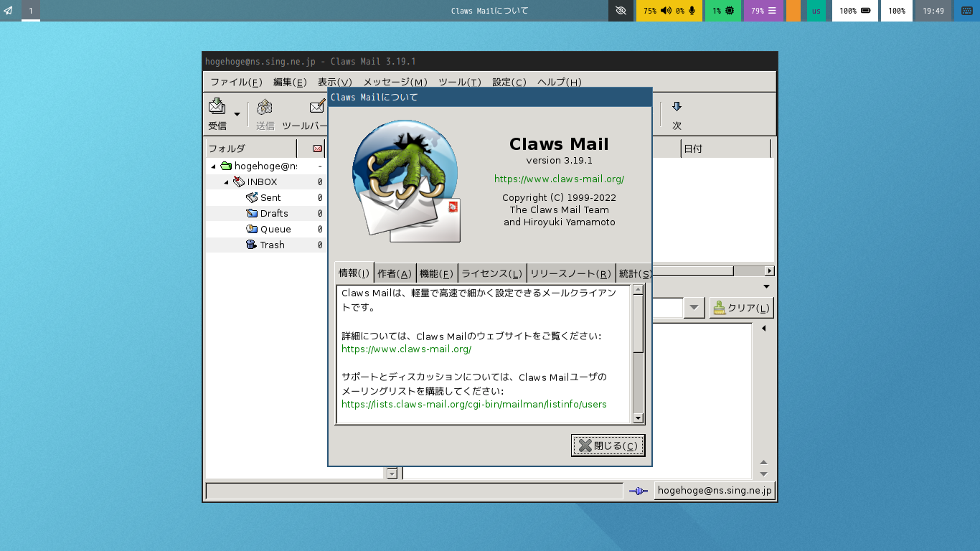Click the green mailbox icon of hogehoge account

[226, 166]
